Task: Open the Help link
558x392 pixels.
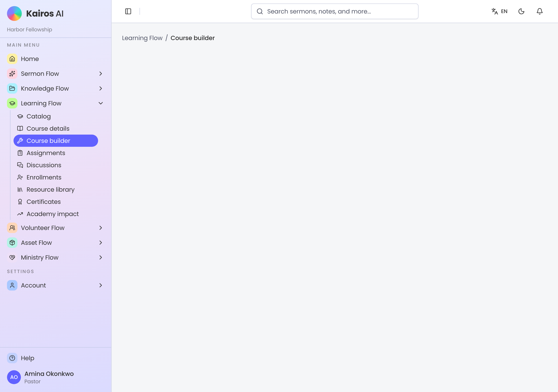Action: [27, 358]
